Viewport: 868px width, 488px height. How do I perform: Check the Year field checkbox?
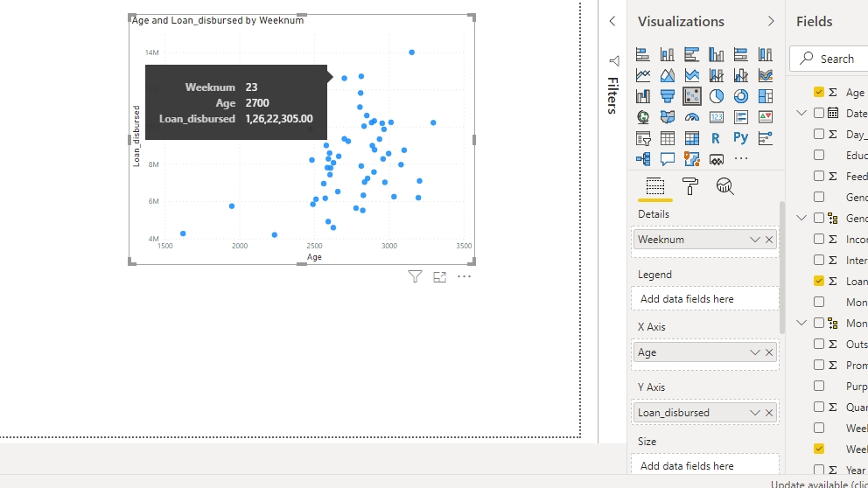pyautogui.click(x=819, y=470)
